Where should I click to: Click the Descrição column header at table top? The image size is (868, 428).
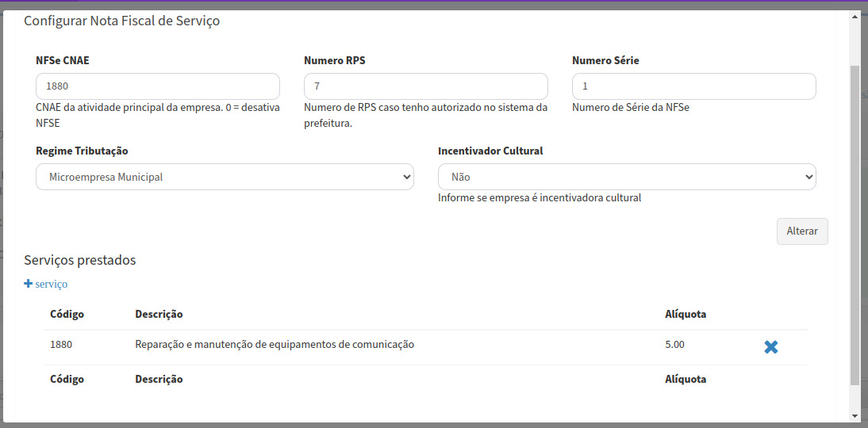tap(159, 314)
